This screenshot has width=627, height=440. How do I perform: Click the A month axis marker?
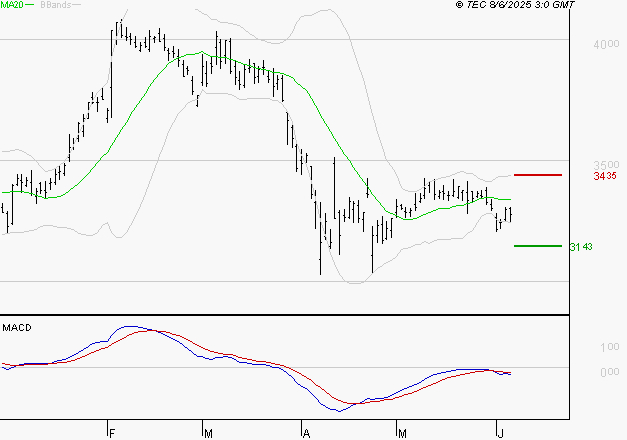pos(306,434)
